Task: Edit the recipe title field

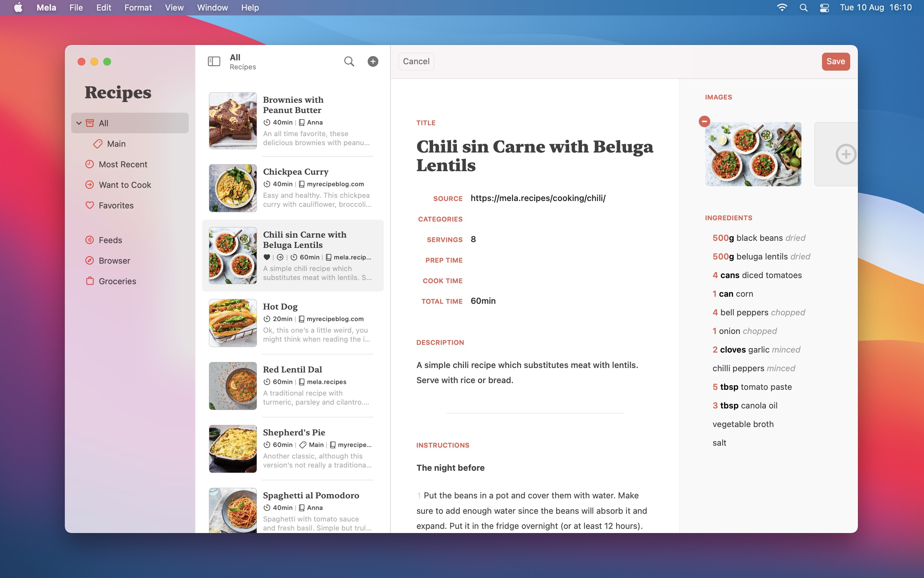Action: tap(535, 156)
